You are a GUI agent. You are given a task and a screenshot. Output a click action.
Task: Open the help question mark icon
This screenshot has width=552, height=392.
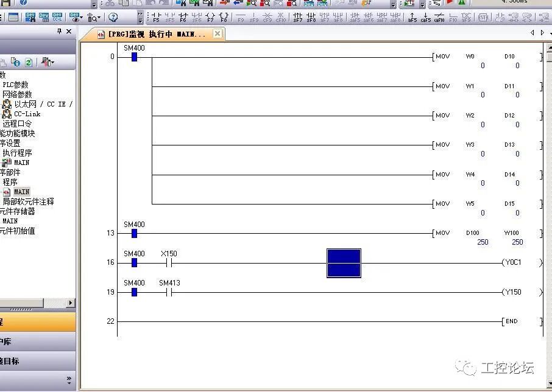click(113, 17)
